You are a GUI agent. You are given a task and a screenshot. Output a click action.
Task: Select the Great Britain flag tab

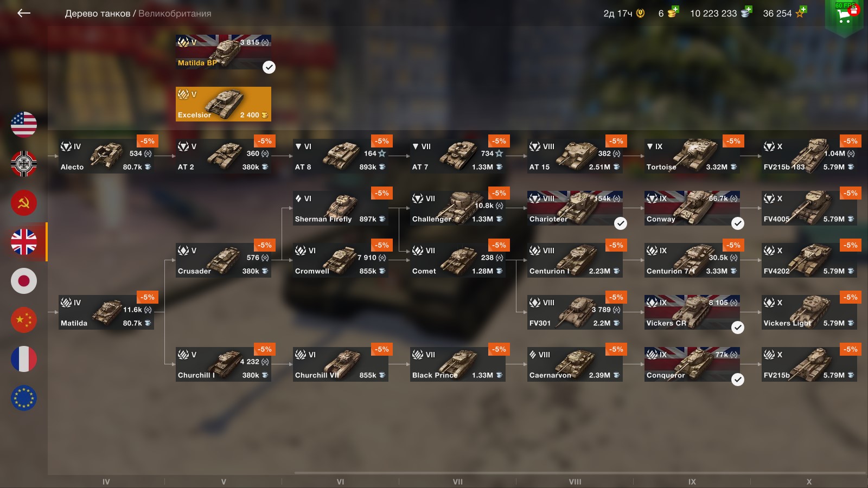[24, 242]
